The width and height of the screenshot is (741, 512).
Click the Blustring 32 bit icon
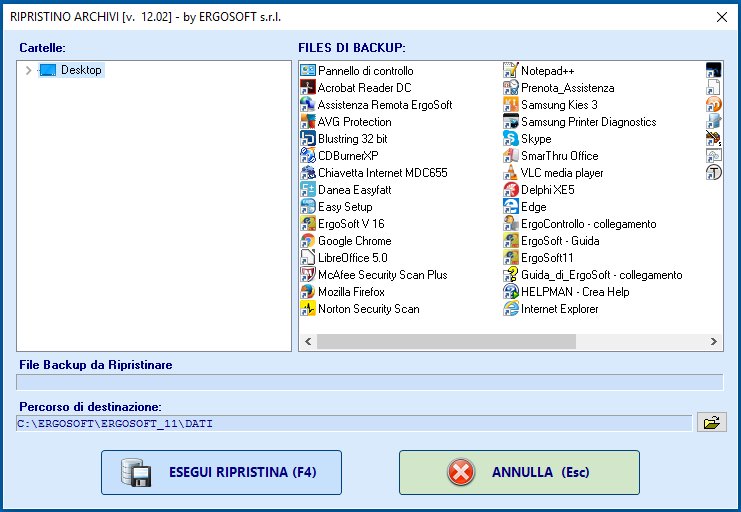[308, 139]
